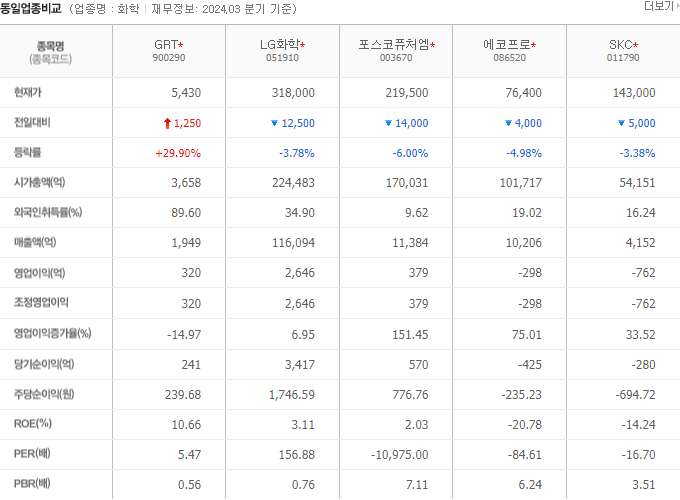The image size is (680, 500).
Task: Click the red up arrow beside 1,250
Action: pos(167,124)
